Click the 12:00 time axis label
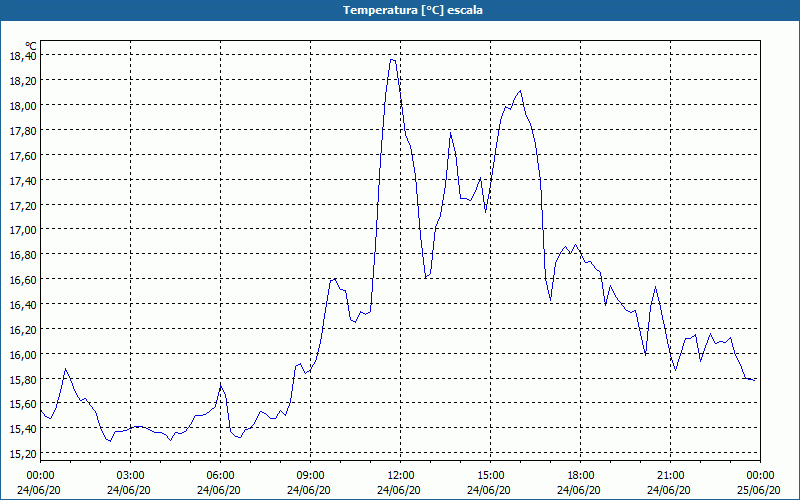This screenshot has width=800, height=500. 401,476
